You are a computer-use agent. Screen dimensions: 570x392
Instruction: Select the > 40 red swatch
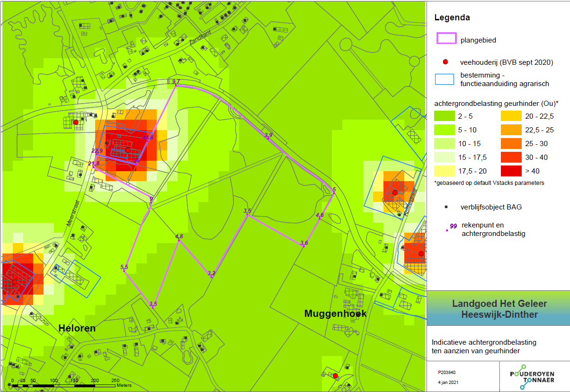point(511,171)
